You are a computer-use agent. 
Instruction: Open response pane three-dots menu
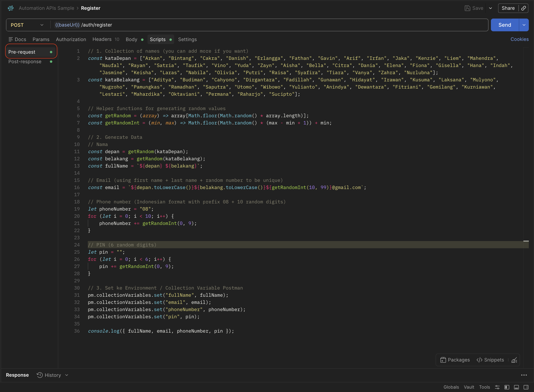coord(524,375)
